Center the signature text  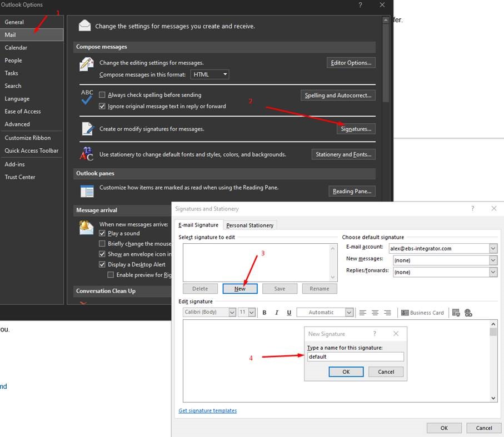[x=375, y=313]
